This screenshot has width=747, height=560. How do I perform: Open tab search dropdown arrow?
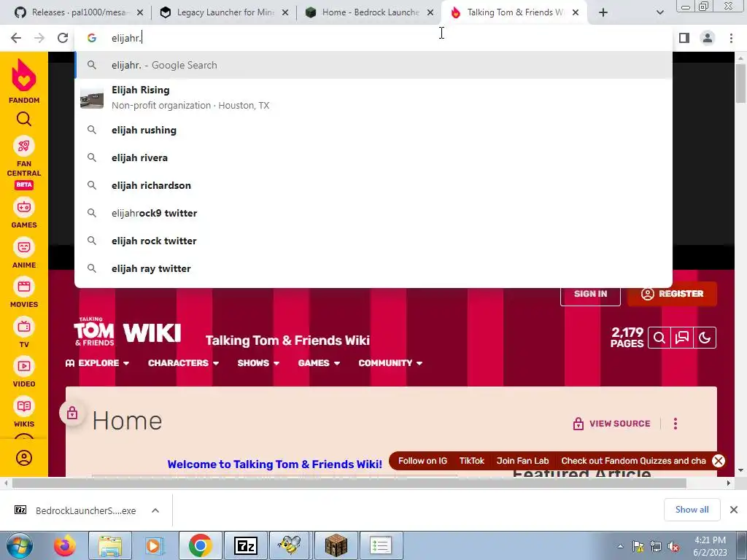[x=659, y=13]
